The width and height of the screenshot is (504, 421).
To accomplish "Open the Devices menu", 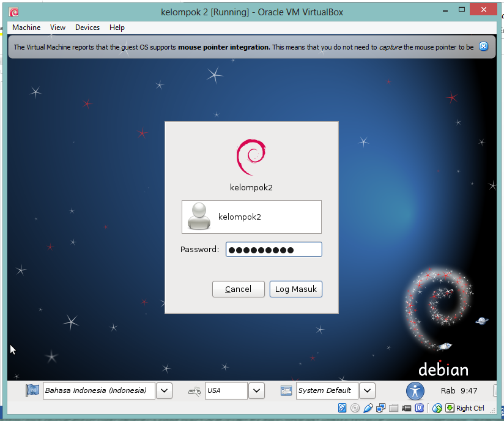I will click(87, 28).
